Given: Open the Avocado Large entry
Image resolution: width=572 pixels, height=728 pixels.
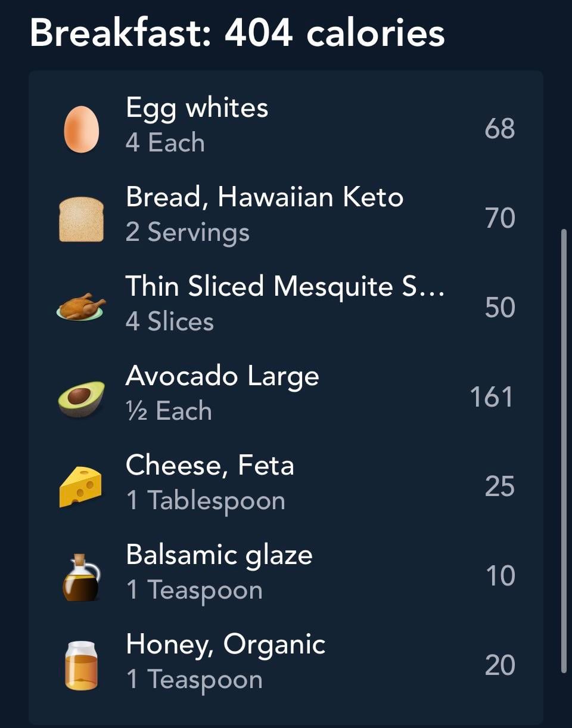Looking at the screenshot, I should pyautogui.click(x=222, y=376).
